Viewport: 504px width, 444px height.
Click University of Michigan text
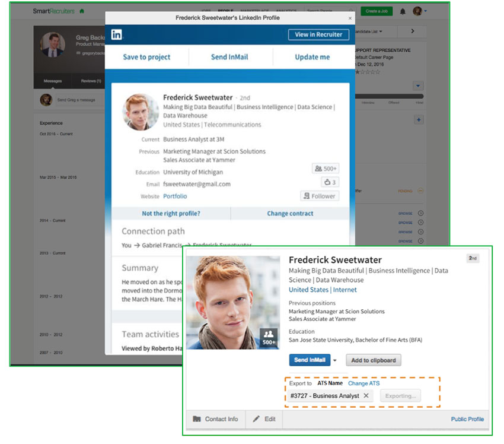193,172
